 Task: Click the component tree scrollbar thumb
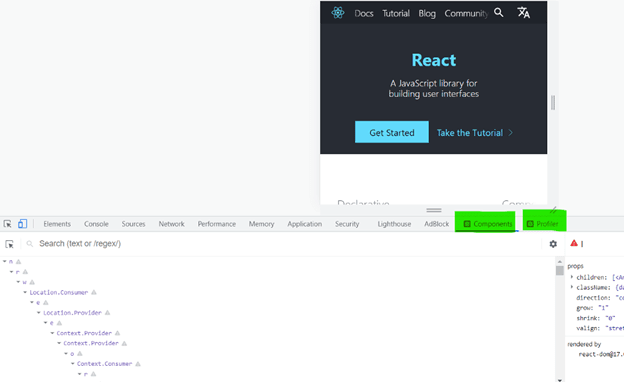[x=560, y=271]
